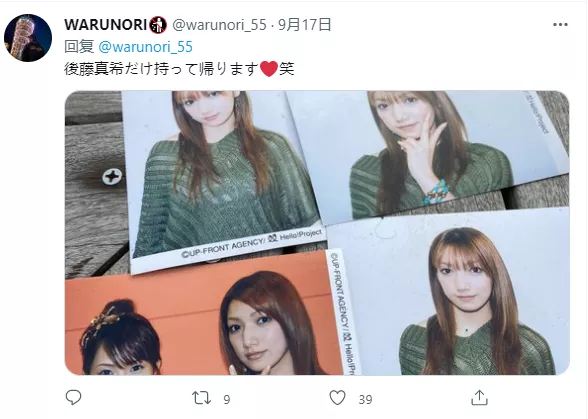View the retweet count of 9

click(x=226, y=399)
